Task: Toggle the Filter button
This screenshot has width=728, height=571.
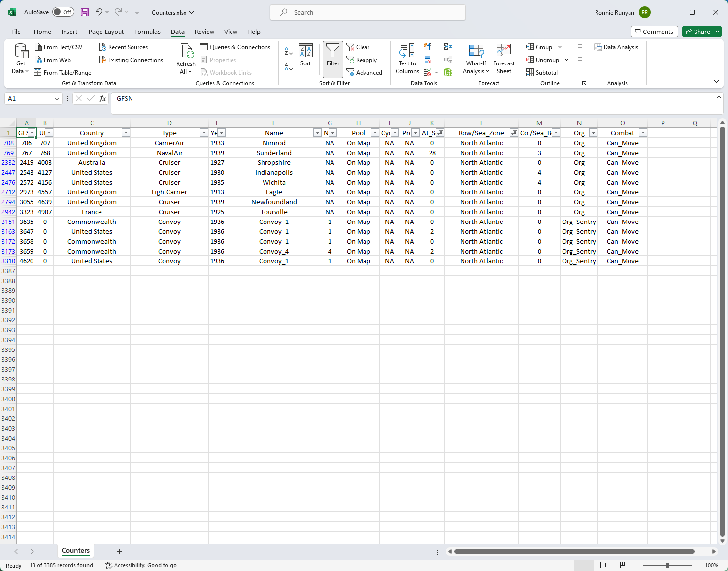Action: 333,59
